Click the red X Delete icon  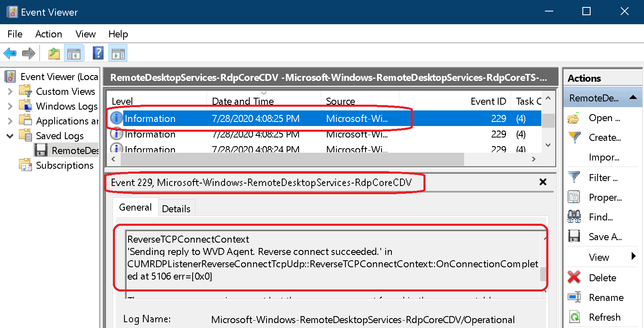click(574, 278)
